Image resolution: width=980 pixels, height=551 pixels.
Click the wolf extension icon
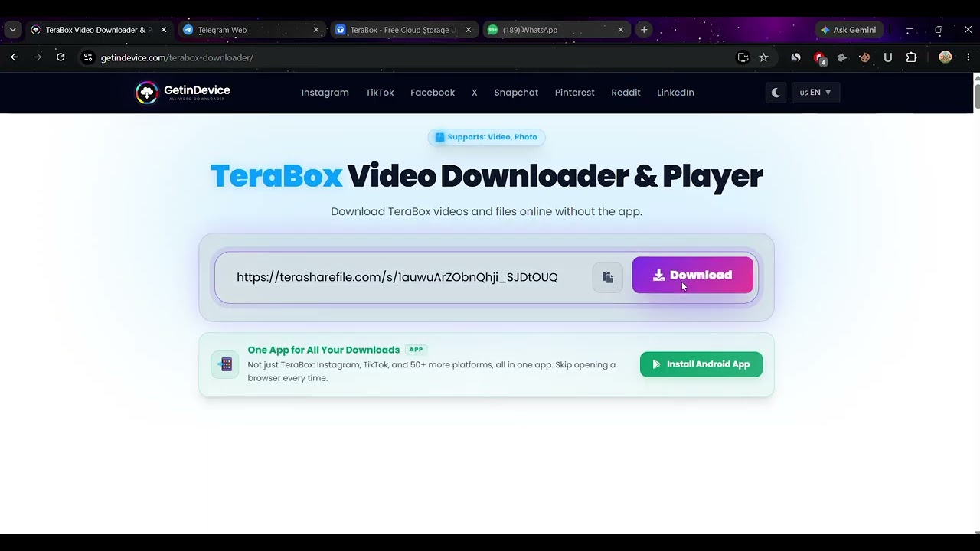(x=842, y=57)
